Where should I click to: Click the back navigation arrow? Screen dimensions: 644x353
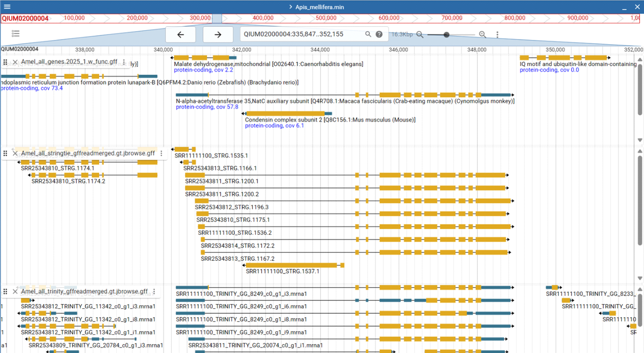[180, 34]
